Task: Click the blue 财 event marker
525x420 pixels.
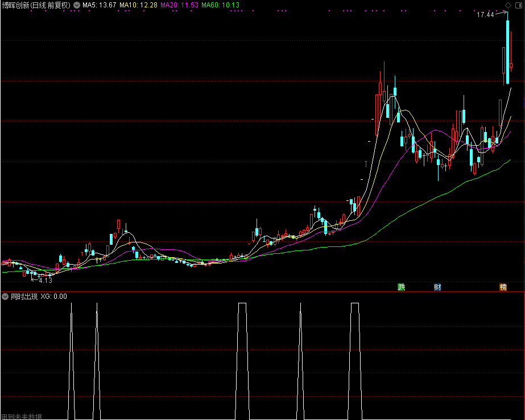Action: tap(437, 287)
